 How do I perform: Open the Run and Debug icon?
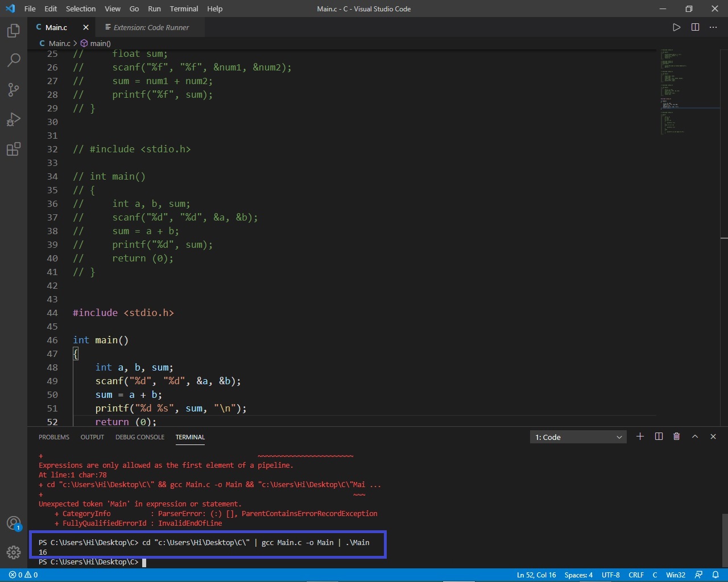[x=14, y=119]
